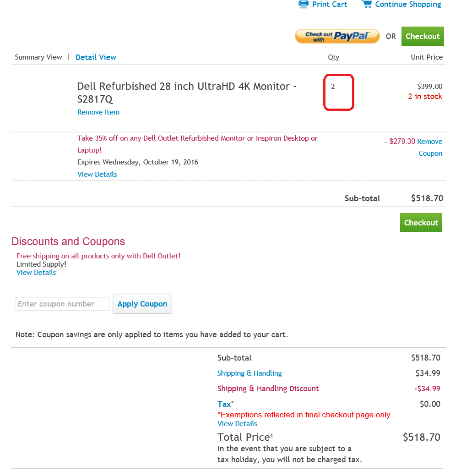Click Remove Item under the monitor
Viewport: 450px width, 476px height.
point(98,112)
